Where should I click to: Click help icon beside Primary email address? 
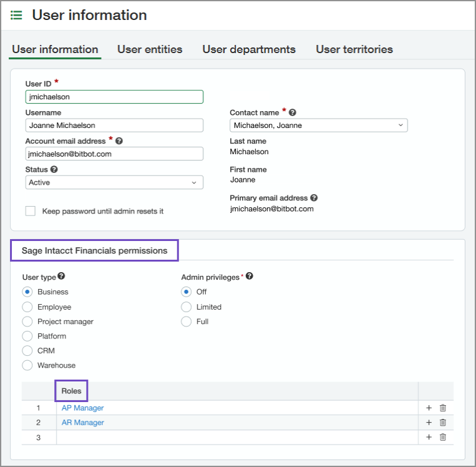pos(314,198)
